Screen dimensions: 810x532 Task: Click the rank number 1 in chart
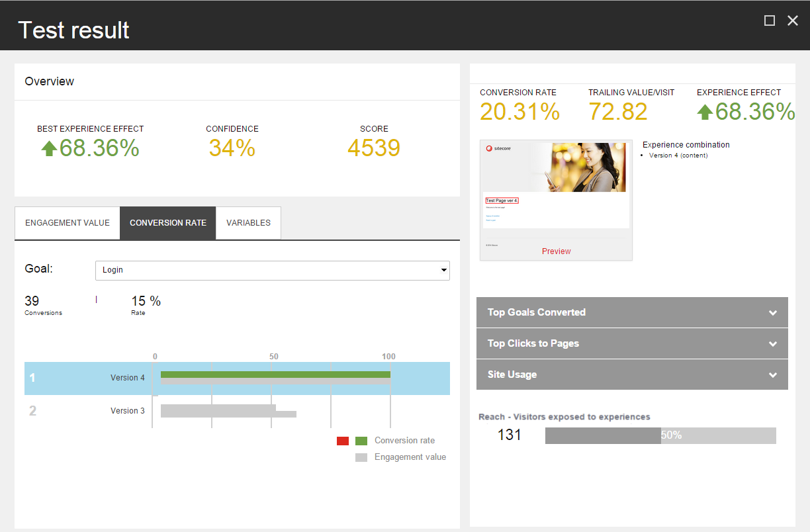pyautogui.click(x=32, y=378)
